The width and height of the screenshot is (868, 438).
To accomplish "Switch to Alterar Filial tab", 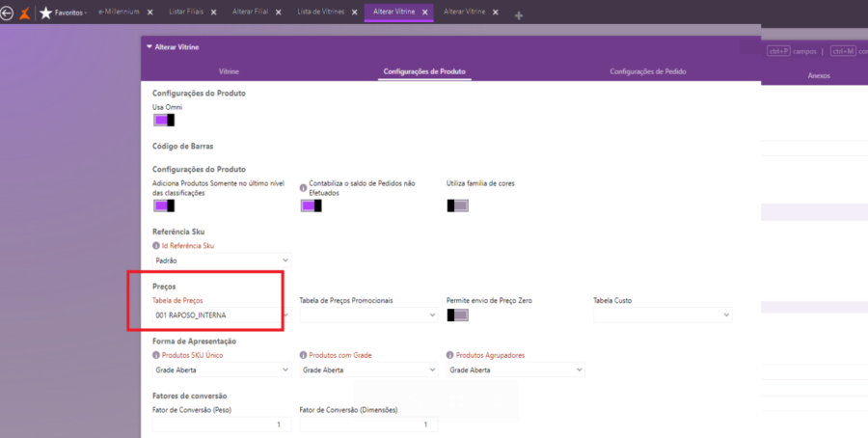I will (250, 12).
